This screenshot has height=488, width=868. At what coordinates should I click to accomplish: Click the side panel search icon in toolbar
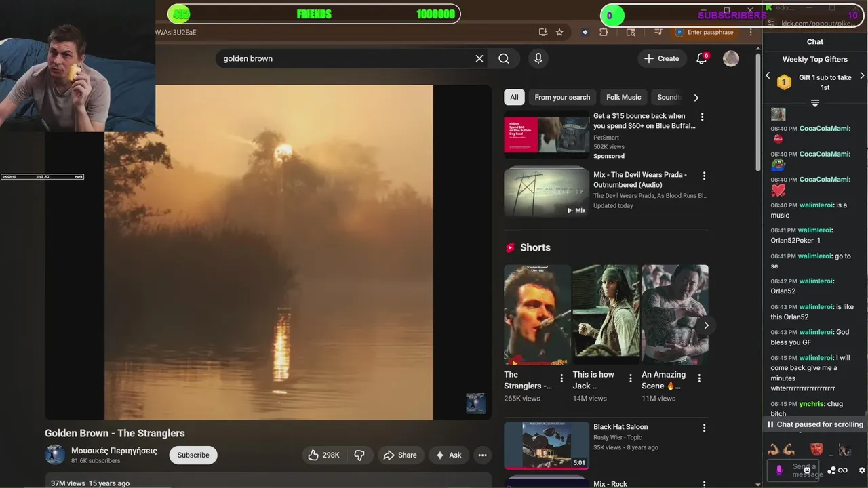coord(631,32)
